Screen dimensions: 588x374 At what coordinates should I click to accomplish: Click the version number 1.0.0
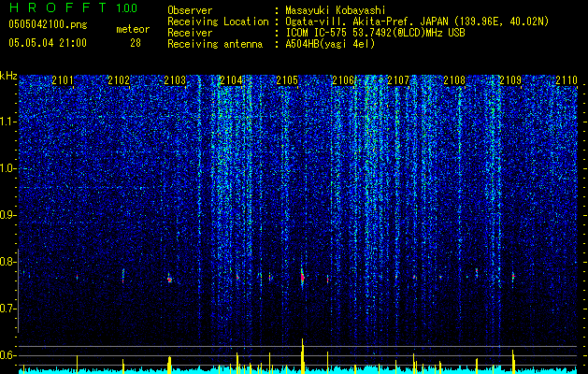pyautogui.click(x=127, y=7)
